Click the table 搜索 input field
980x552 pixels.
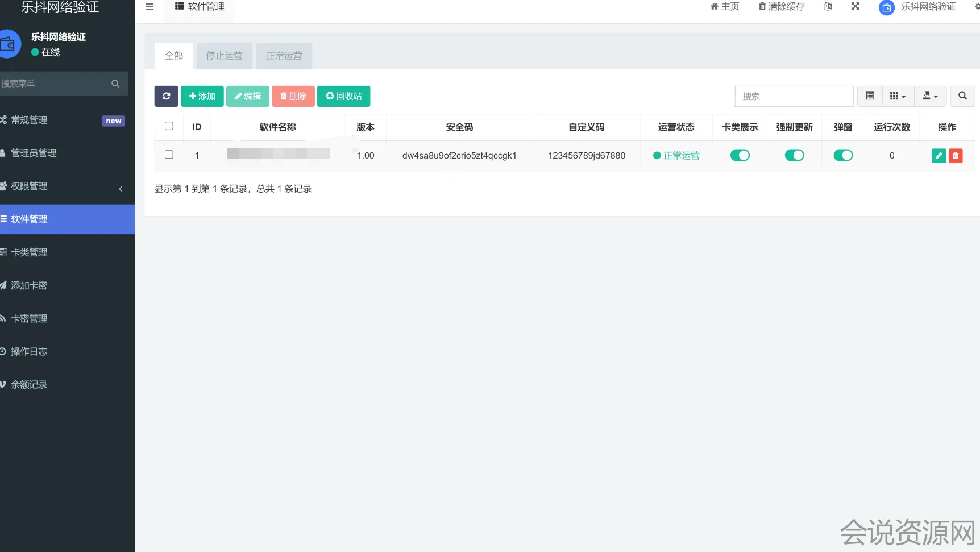794,96
